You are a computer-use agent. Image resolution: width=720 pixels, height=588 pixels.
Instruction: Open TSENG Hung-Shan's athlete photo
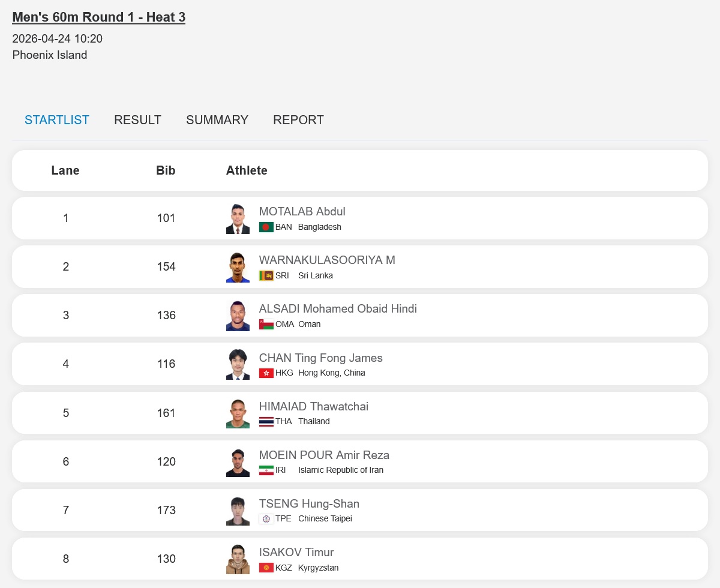pos(238,511)
